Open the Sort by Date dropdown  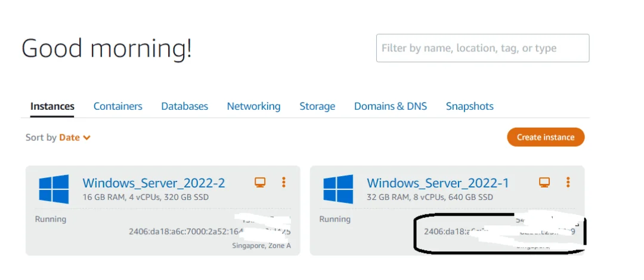tap(58, 138)
